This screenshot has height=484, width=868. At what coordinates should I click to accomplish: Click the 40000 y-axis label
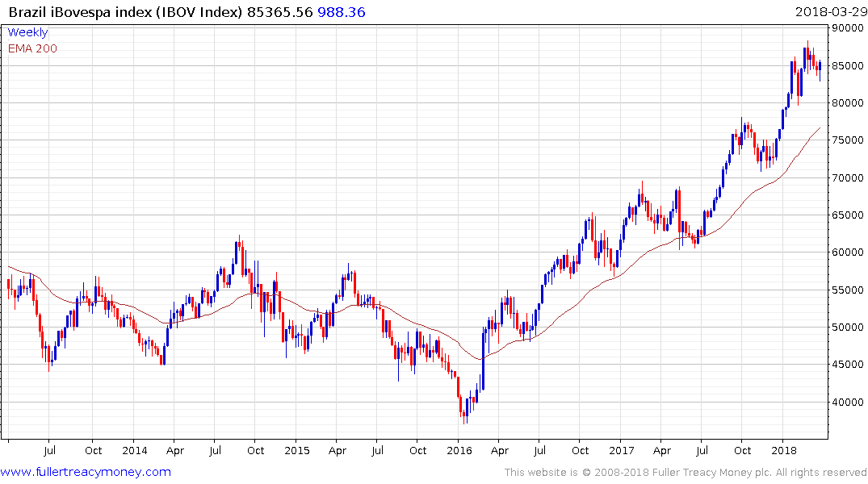pos(849,403)
